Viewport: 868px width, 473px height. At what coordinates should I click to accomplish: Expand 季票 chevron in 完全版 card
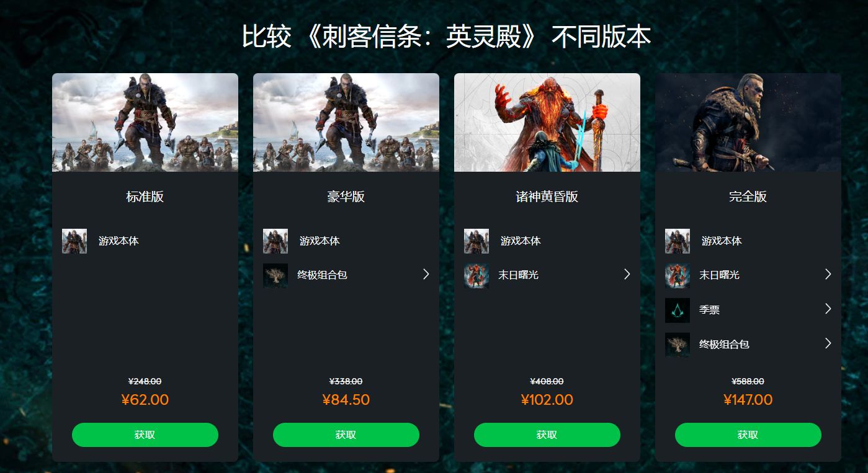(x=828, y=309)
